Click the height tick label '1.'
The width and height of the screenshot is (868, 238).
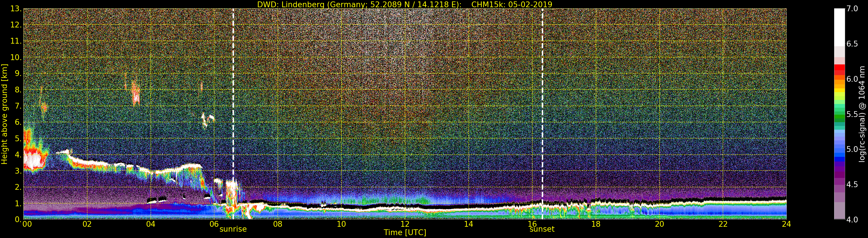coord(18,203)
